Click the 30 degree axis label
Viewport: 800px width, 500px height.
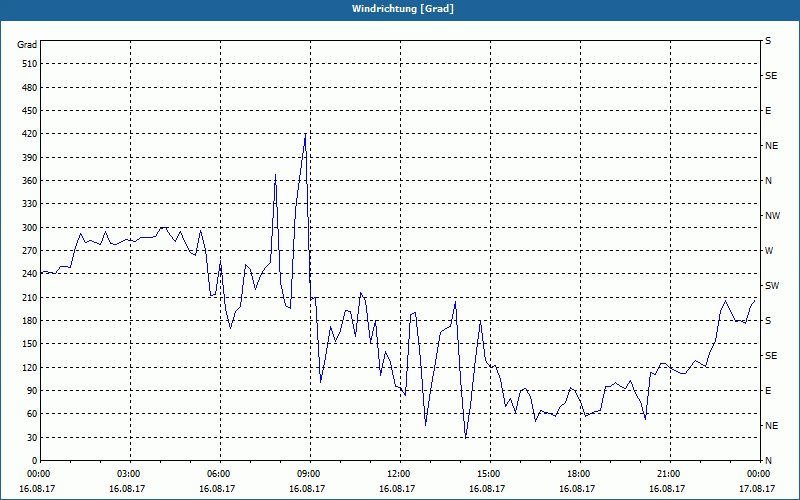pyautogui.click(x=32, y=437)
